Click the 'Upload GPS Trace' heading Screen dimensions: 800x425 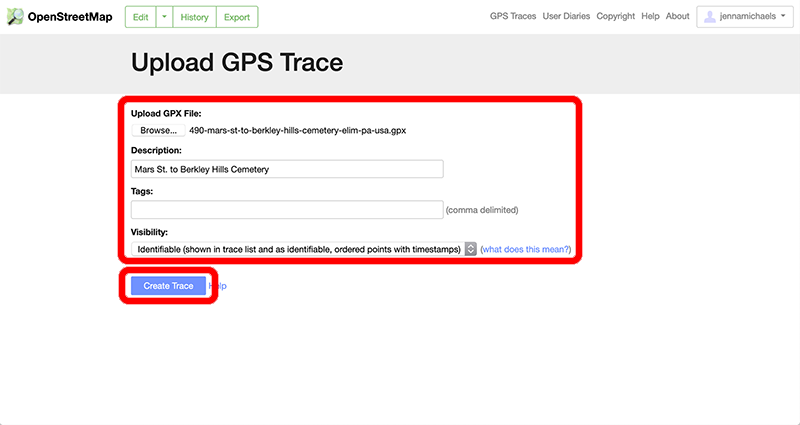237,63
